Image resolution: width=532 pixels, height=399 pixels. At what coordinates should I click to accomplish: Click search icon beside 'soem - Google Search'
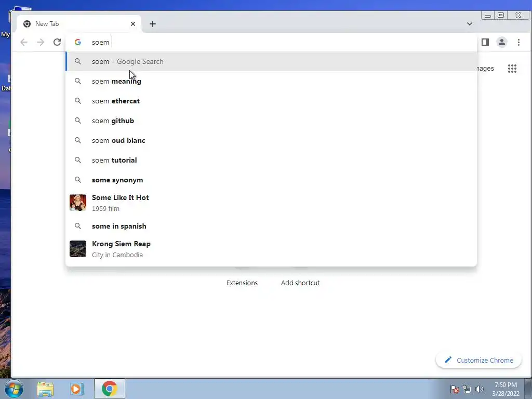coord(78,61)
